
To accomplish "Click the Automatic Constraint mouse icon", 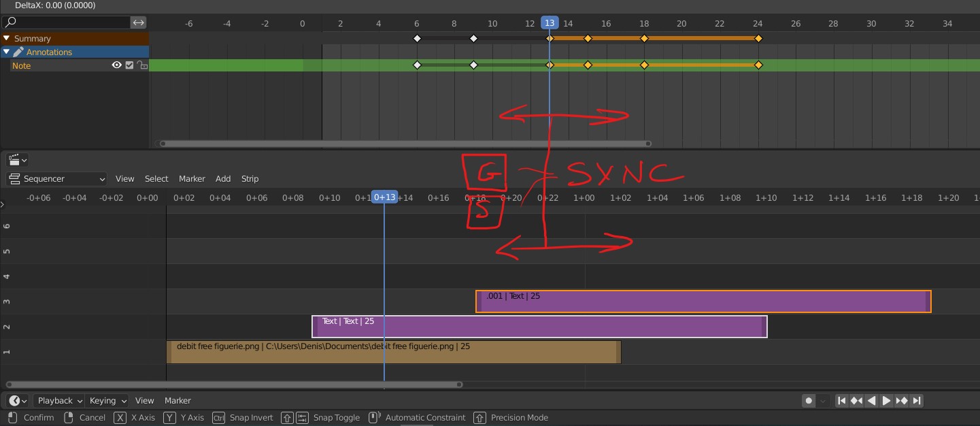I will coord(373,418).
